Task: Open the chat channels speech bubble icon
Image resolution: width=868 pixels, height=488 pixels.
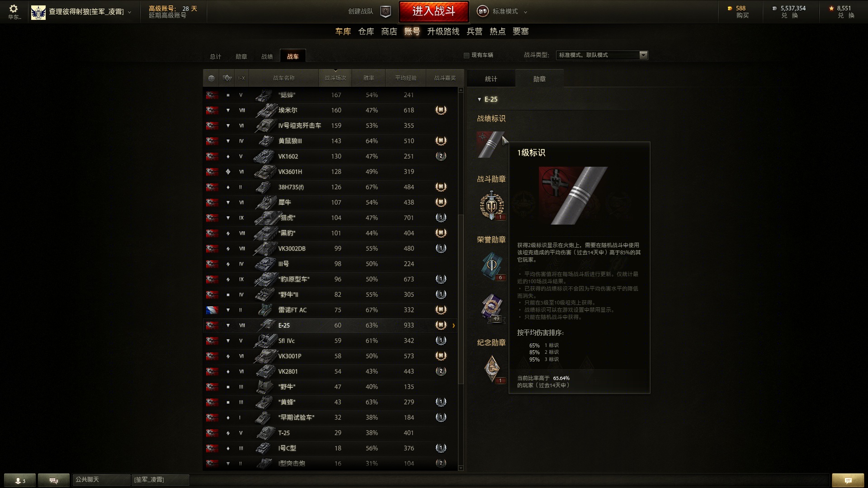Action: point(54,480)
